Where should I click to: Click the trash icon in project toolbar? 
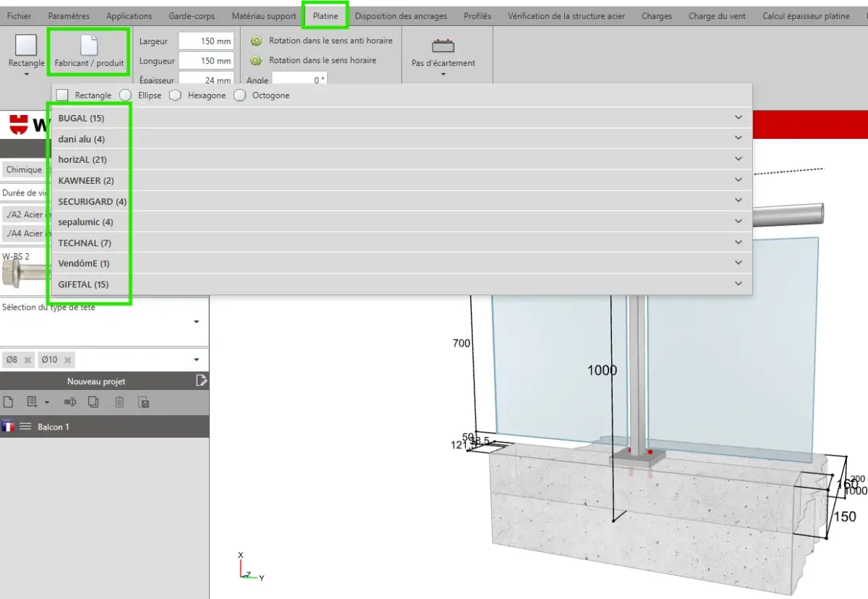[x=120, y=402]
